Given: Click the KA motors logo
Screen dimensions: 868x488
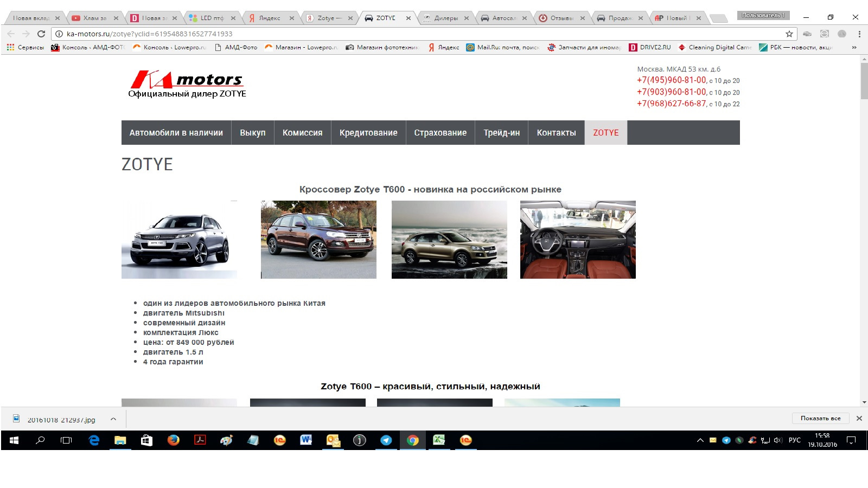Looking at the screenshot, I should (x=187, y=84).
